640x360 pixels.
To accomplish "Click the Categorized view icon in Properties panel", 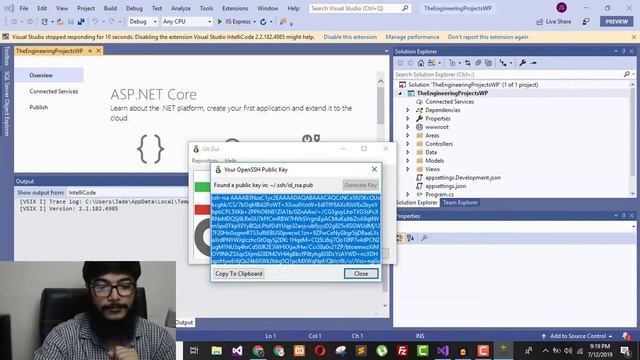I will tap(400, 238).
